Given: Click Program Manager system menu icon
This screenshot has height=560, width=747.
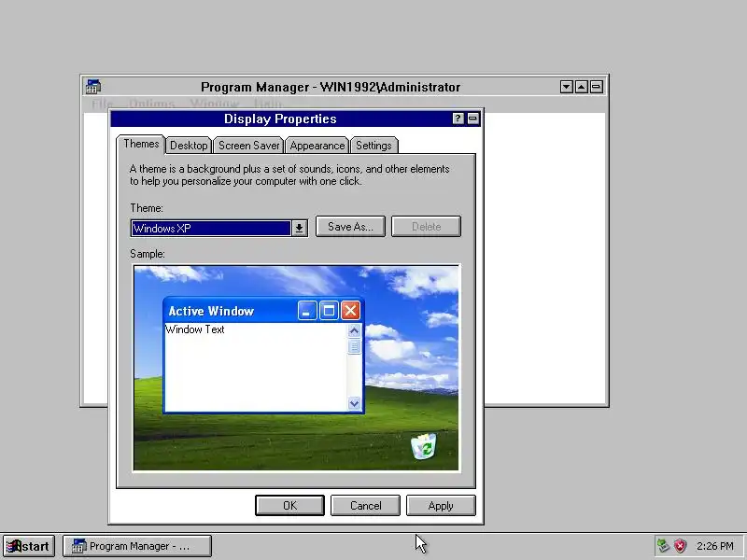Looking at the screenshot, I should tap(92, 87).
